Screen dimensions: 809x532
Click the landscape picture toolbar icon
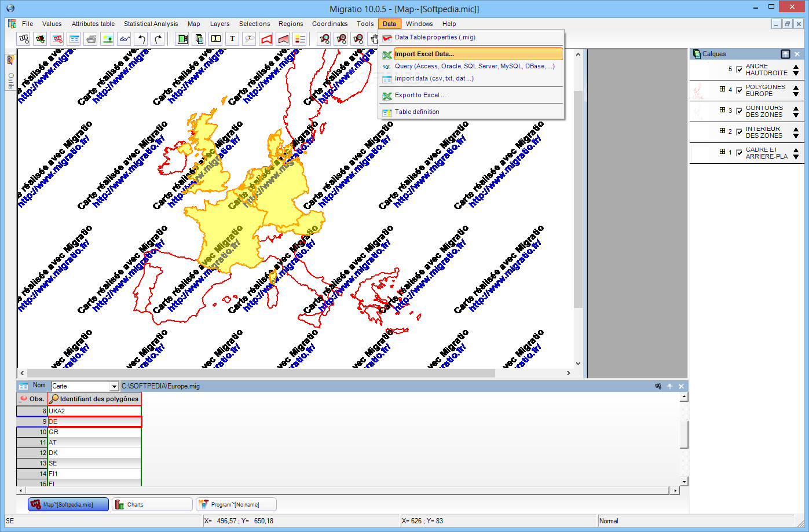108,39
